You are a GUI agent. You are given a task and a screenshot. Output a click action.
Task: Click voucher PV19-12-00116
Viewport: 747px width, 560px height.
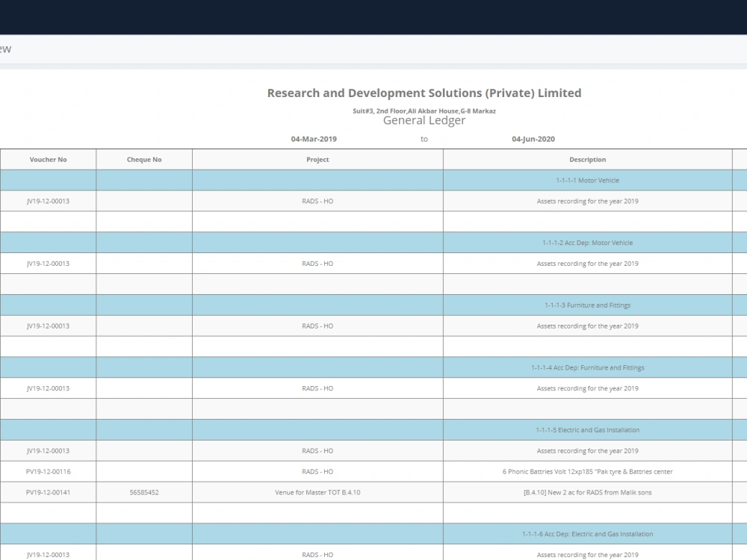48,472
